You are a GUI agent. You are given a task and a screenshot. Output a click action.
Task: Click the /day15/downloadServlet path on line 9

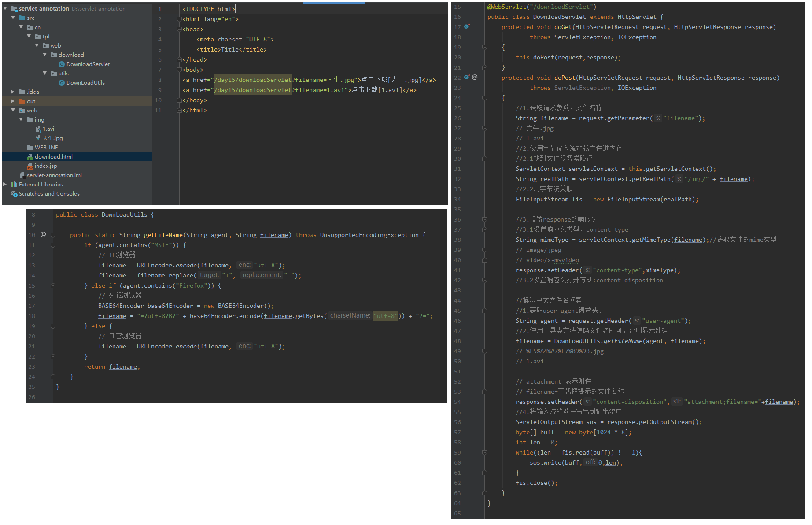253,90
